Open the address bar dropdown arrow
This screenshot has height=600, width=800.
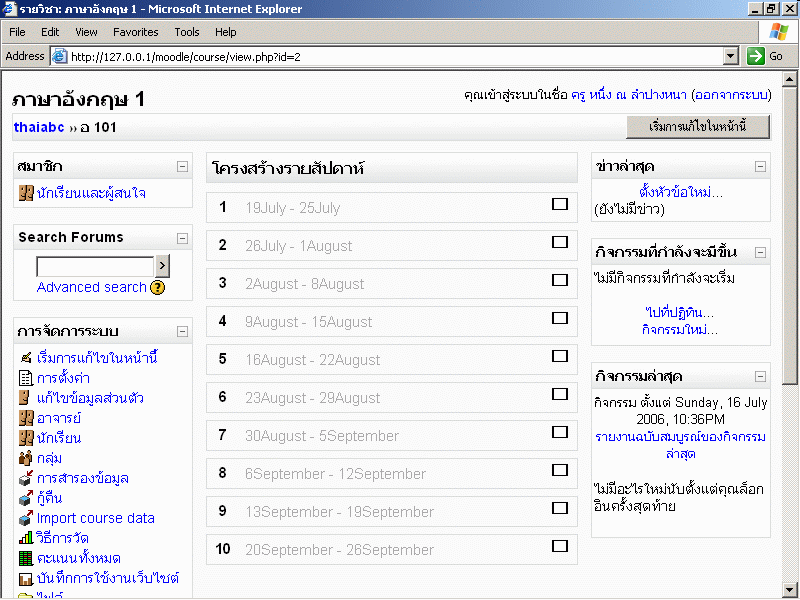[730, 57]
